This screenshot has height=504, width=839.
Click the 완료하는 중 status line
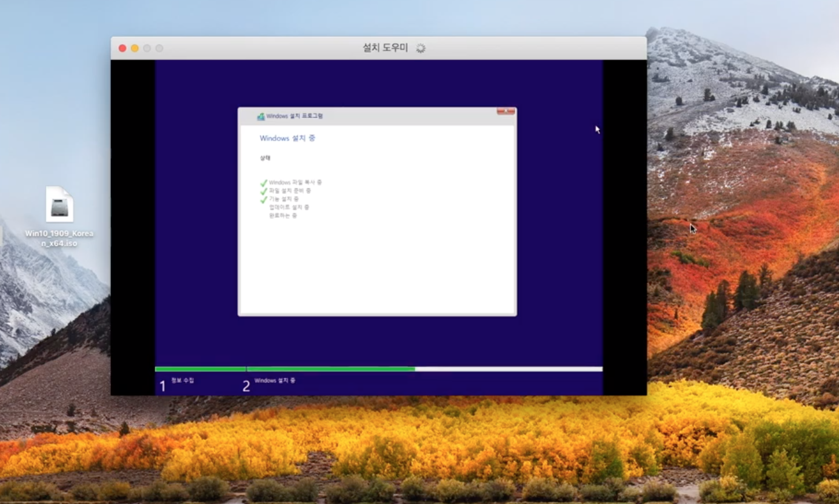pyautogui.click(x=283, y=216)
